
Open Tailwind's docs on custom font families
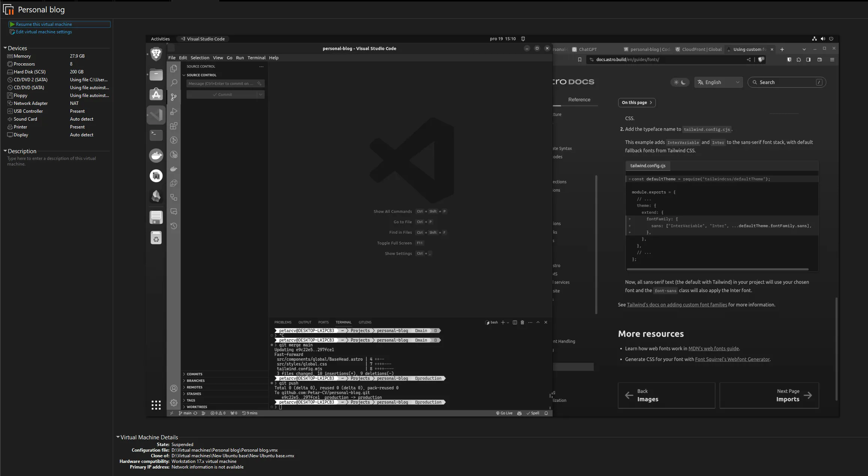(x=677, y=305)
